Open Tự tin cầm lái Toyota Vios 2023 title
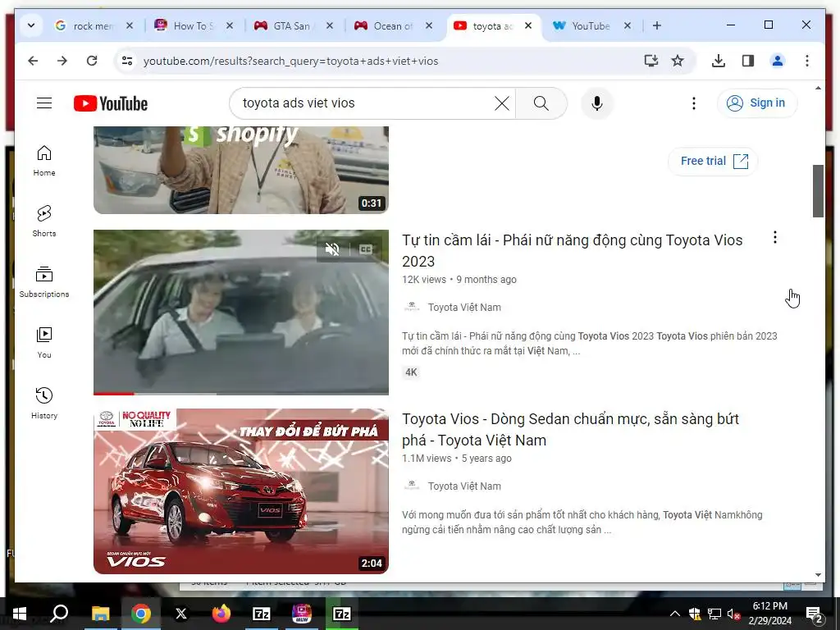The height and width of the screenshot is (630, 840). [572, 250]
